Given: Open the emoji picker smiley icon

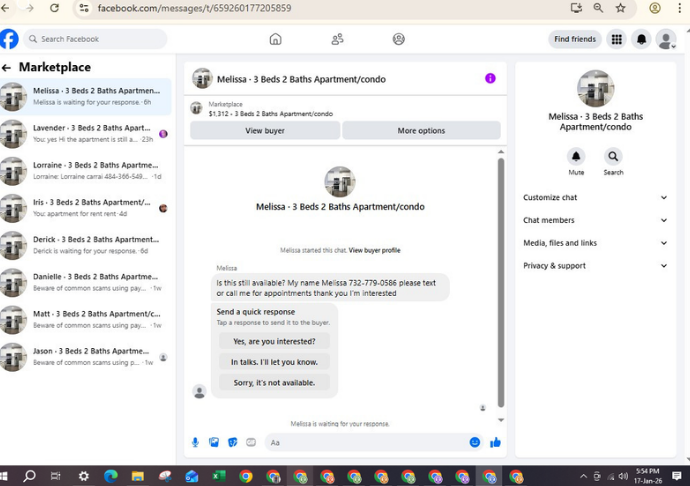Looking at the screenshot, I should tap(474, 442).
